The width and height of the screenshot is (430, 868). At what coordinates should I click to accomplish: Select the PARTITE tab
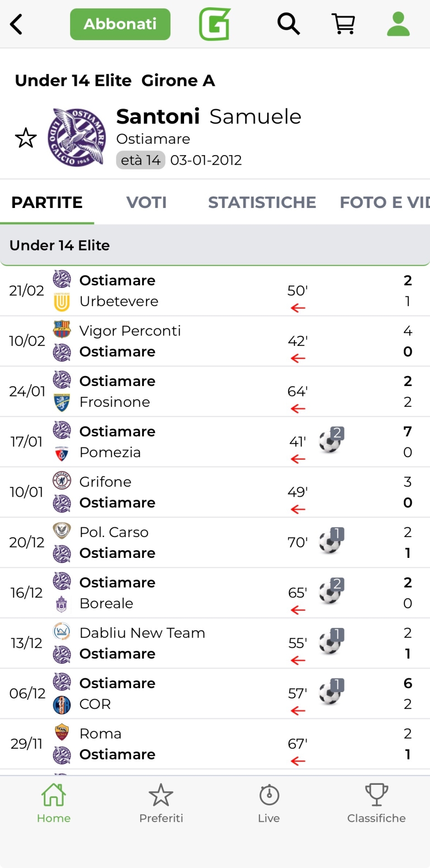tap(47, 203)
